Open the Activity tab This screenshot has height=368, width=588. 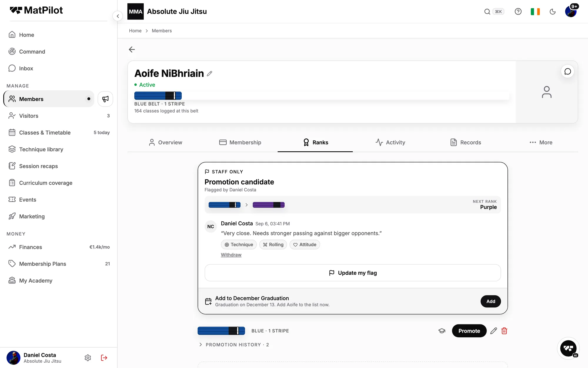point(390,142)
